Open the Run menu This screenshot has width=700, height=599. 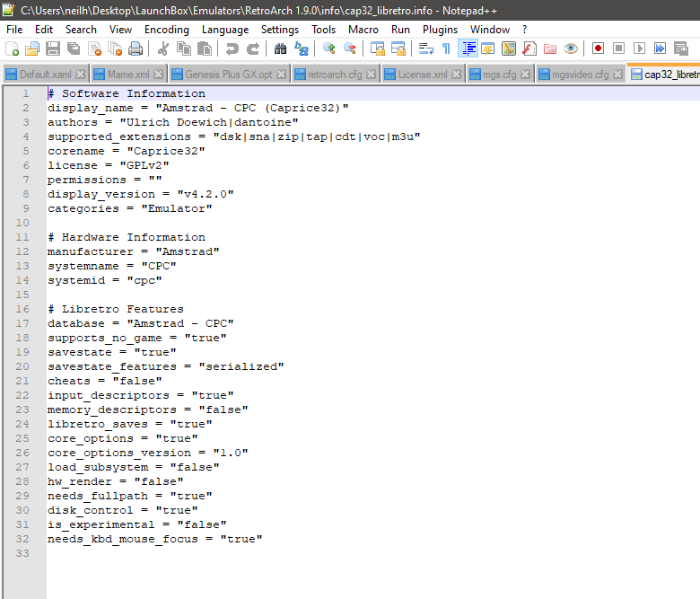pyautogui.click(x=400, y=30)
